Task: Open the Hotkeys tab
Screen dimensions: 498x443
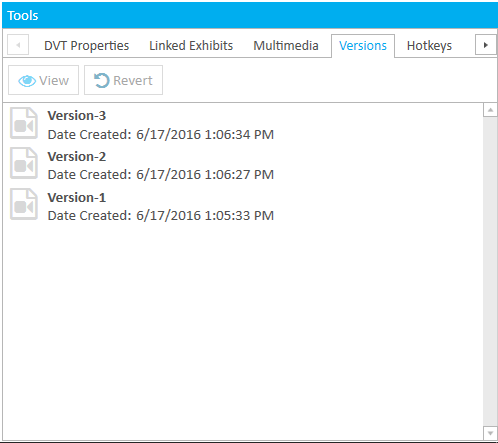Action: (429, 46)
